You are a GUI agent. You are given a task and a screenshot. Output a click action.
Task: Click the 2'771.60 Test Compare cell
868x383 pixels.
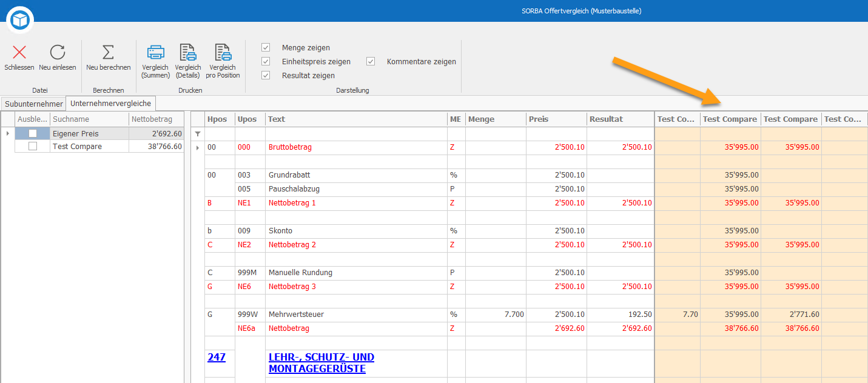(x=791, y=315)
